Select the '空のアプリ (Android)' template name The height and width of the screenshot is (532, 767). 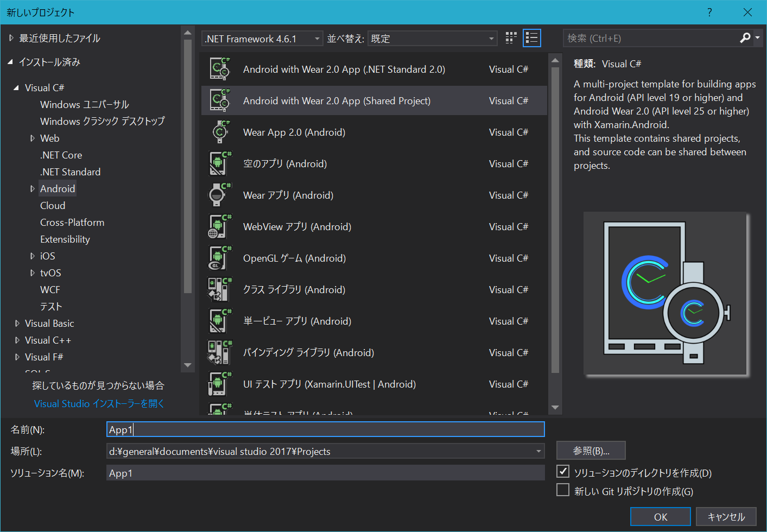coord(285,163)
